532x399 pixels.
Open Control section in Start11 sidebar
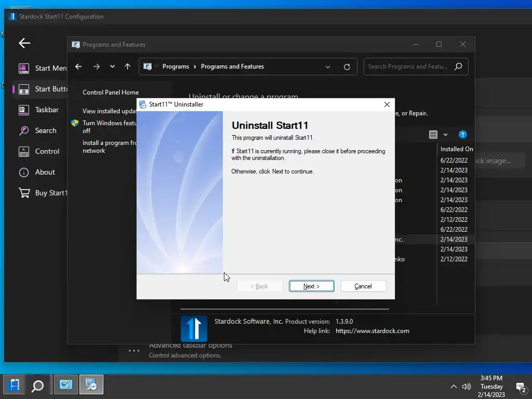tap(38, 151)
